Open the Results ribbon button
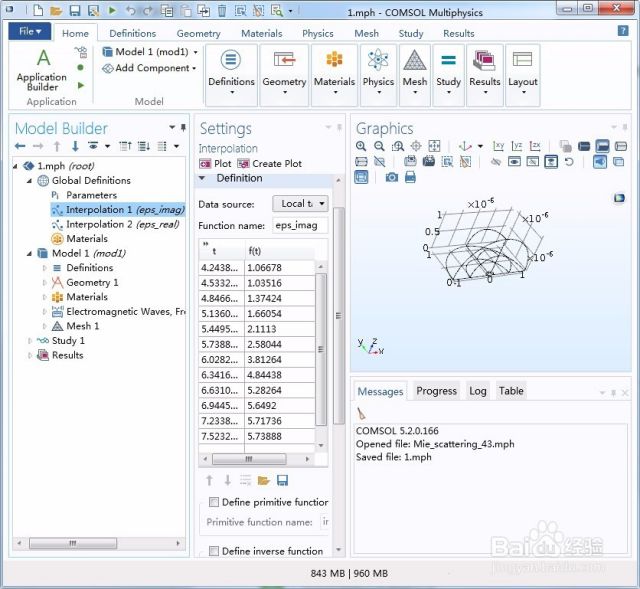 pyautogui.click(x=484, y=75)
